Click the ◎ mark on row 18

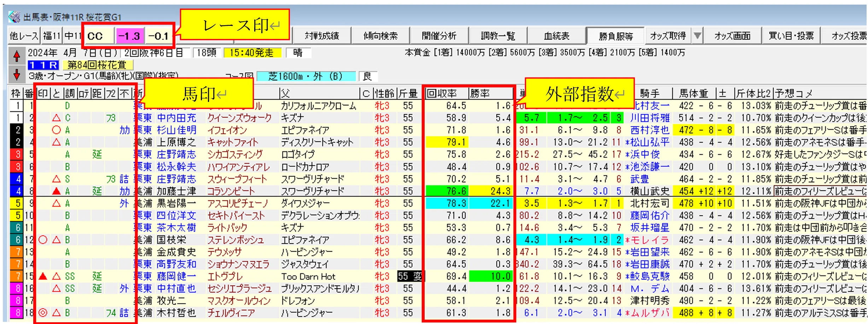pyautogui.click(x=43, y=313)
